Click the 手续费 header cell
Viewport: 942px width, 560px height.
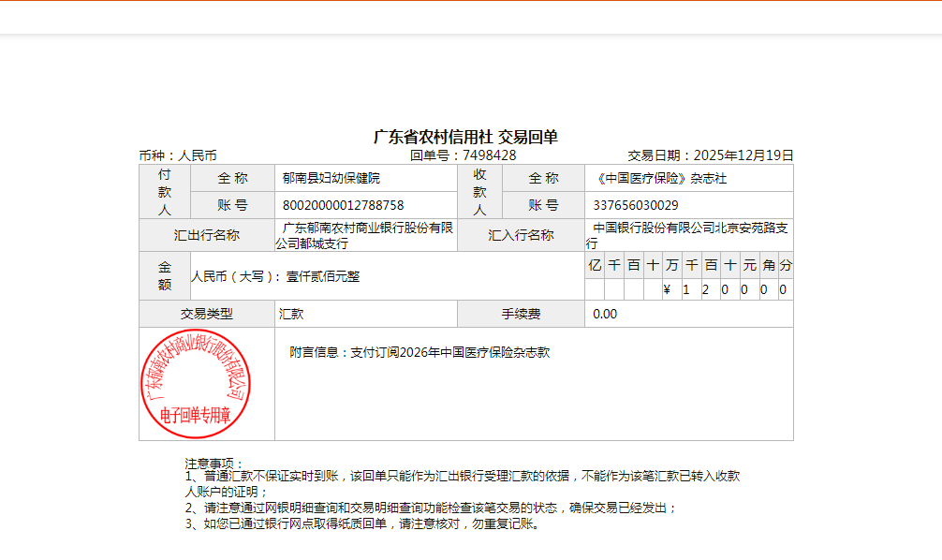coord(521,315)
